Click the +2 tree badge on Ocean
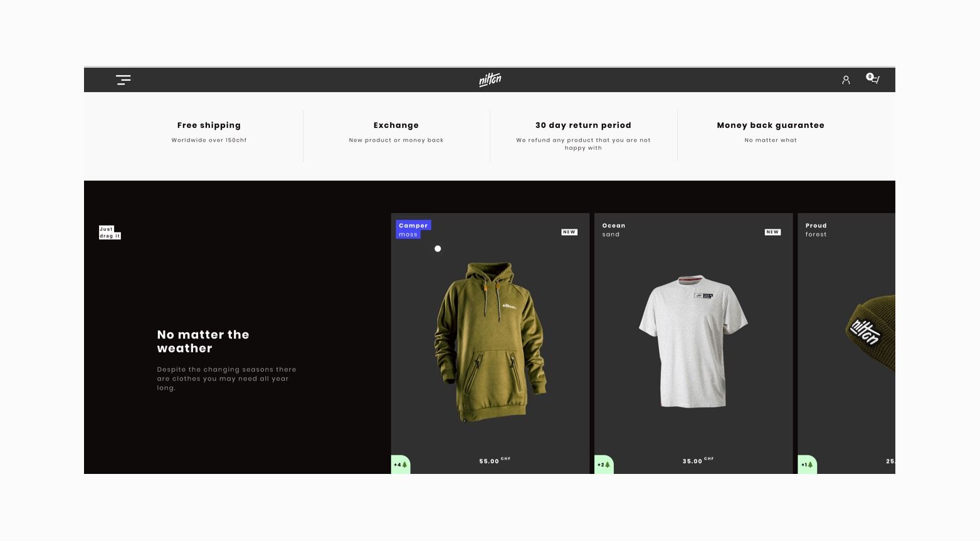Screen dimensions: 980x541 604,465
